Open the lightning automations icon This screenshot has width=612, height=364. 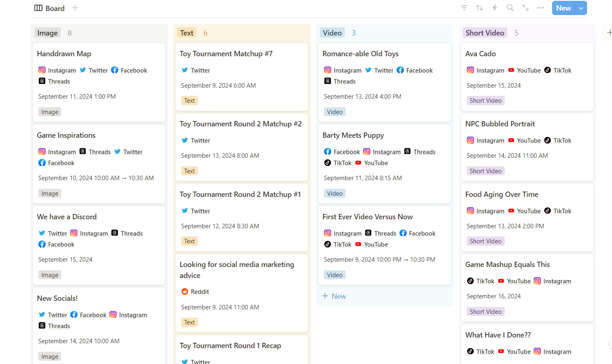494,8
